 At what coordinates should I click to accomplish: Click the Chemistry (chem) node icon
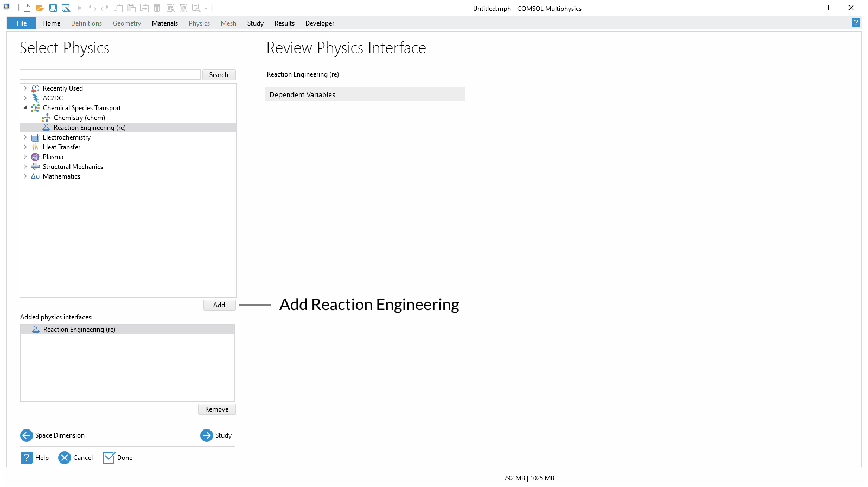pyautogui.click(x=46, y=118)
